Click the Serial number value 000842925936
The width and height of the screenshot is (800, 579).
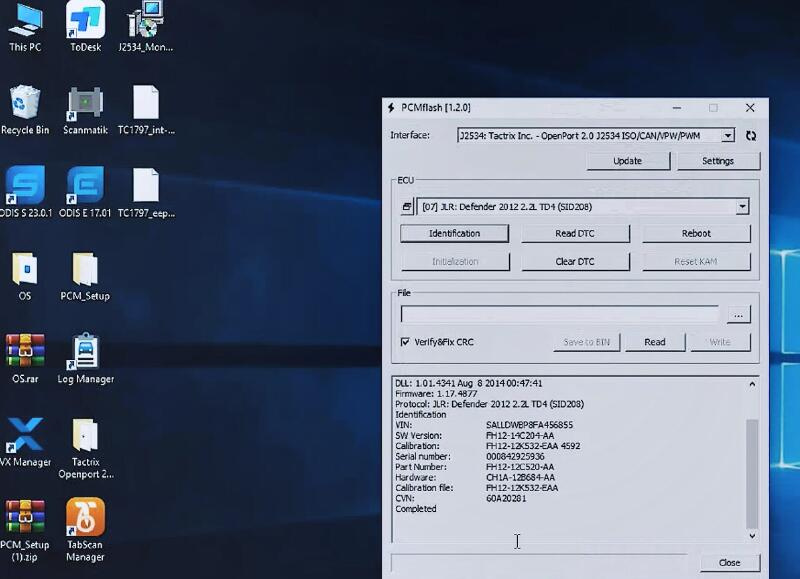[x=515, y=457]
